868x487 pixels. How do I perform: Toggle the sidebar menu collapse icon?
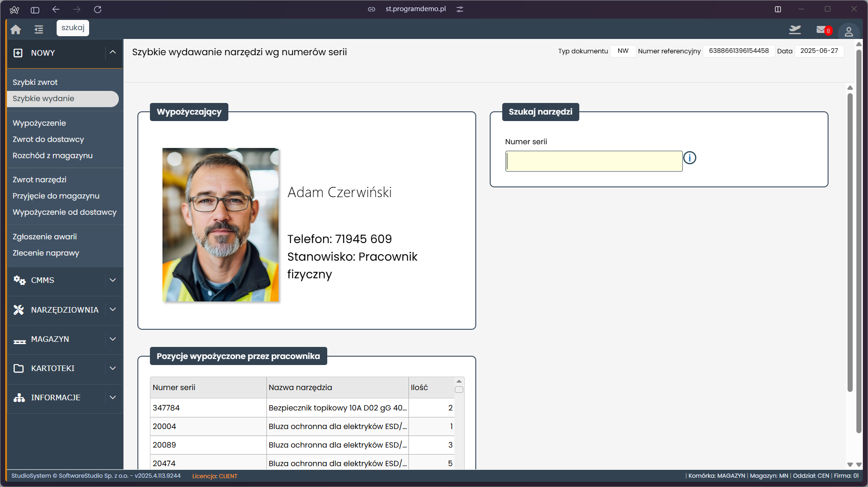[39, 30]
